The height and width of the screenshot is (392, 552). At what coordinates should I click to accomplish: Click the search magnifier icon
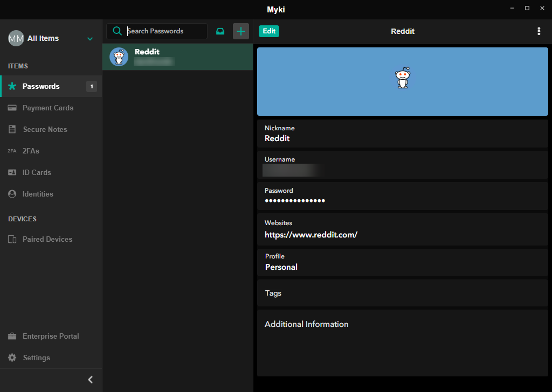click(x=117, y=31)
